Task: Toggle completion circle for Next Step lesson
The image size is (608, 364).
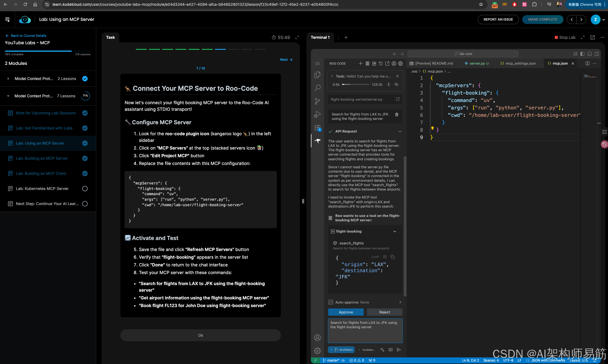Action: pyautogui.click(x=85, y=204)
